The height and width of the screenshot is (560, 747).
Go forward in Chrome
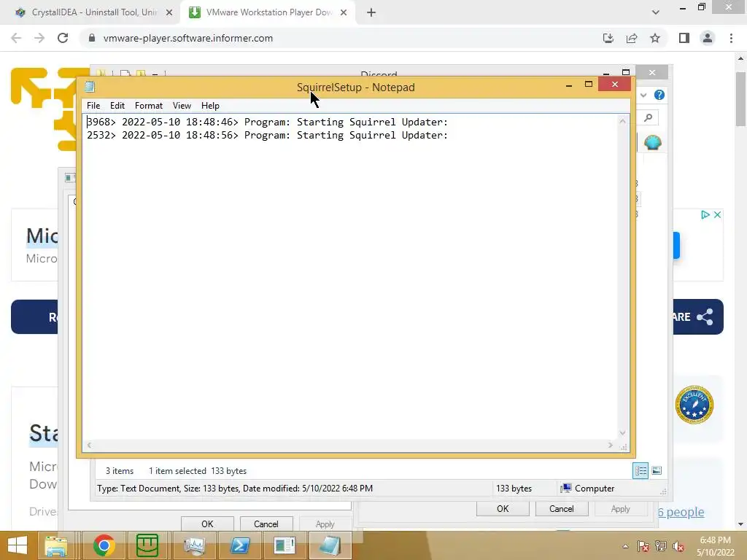click(x=39, y=38)
